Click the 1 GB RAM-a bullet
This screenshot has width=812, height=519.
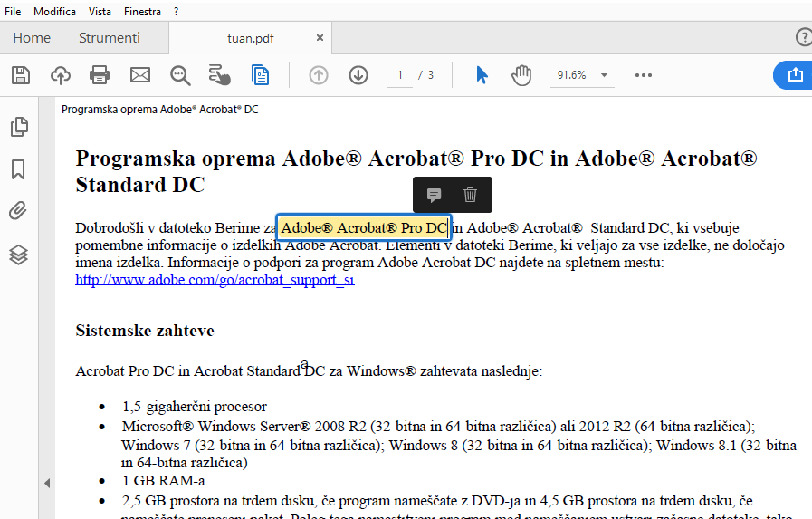(x=164, y=481)
